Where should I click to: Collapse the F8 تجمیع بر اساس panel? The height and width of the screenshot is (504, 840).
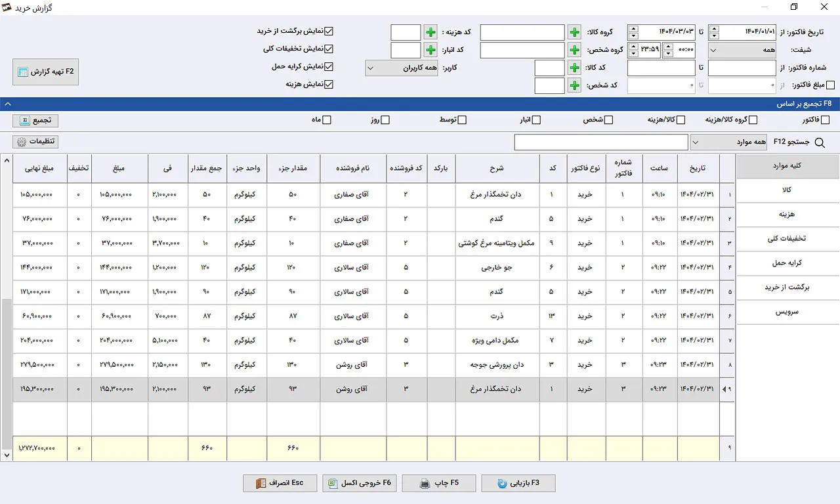coord(7,104)
